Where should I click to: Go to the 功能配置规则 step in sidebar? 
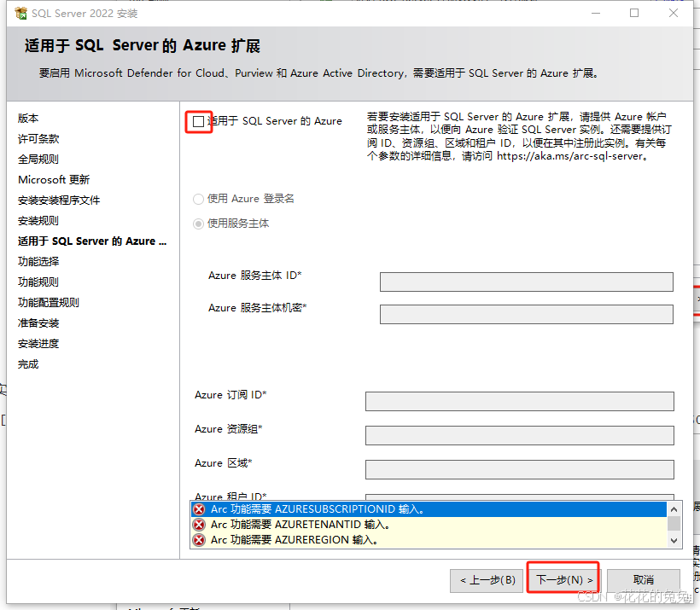pos(49,303)
